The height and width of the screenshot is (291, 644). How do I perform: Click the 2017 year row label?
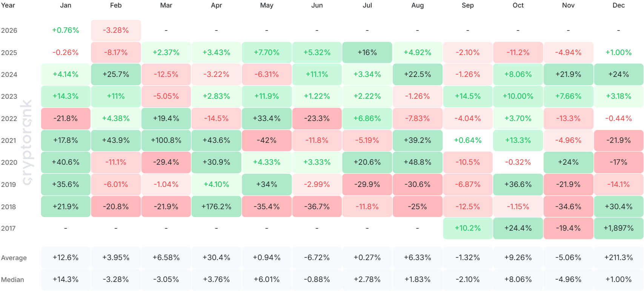[9, 228]
